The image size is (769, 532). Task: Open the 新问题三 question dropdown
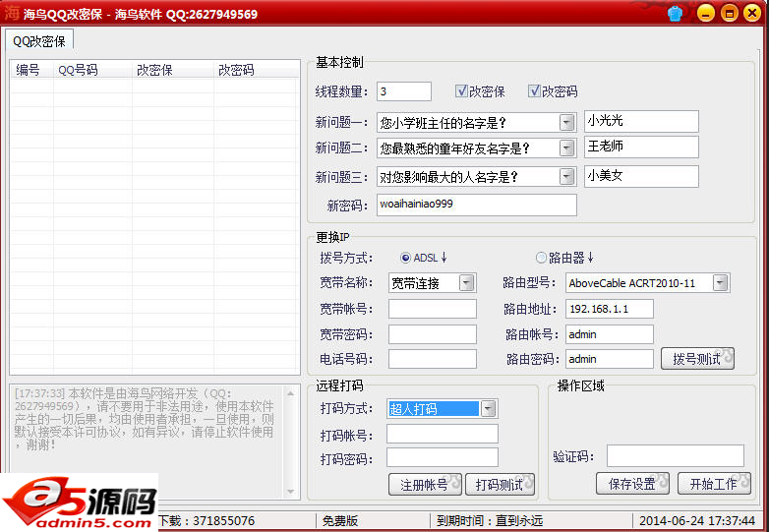click(x=566, y=177)
